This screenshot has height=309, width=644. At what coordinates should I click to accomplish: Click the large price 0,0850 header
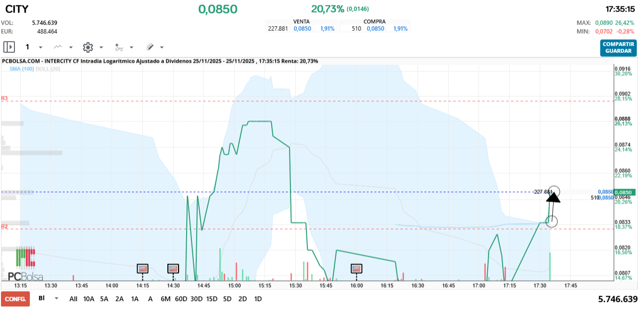[218, 9]
